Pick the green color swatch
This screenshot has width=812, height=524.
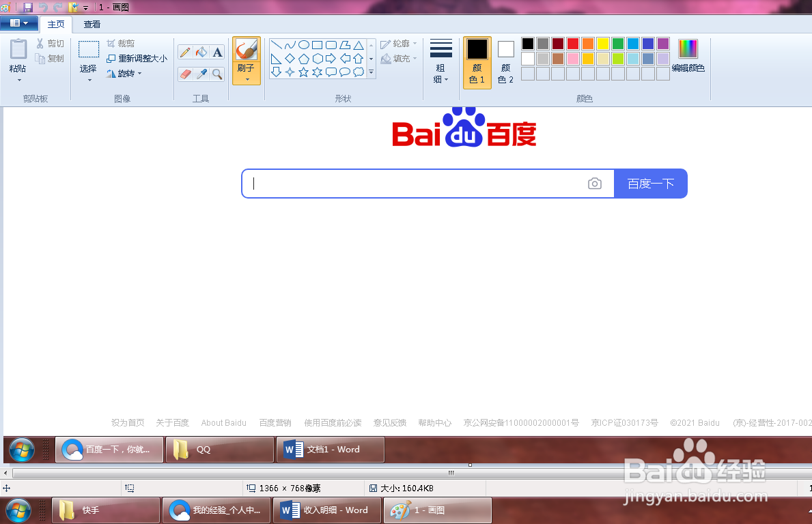pos(618,44)
